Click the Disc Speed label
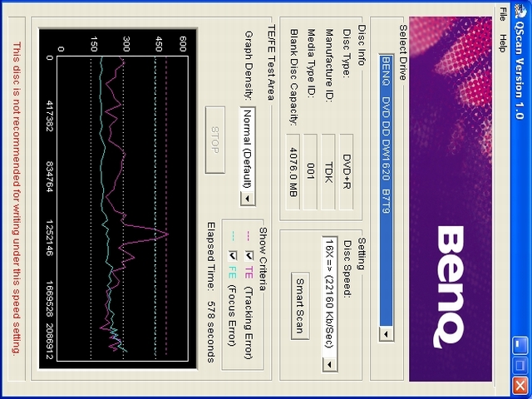Image resolution: width=532 pixels, height=399 pixels. pos(347,268)
